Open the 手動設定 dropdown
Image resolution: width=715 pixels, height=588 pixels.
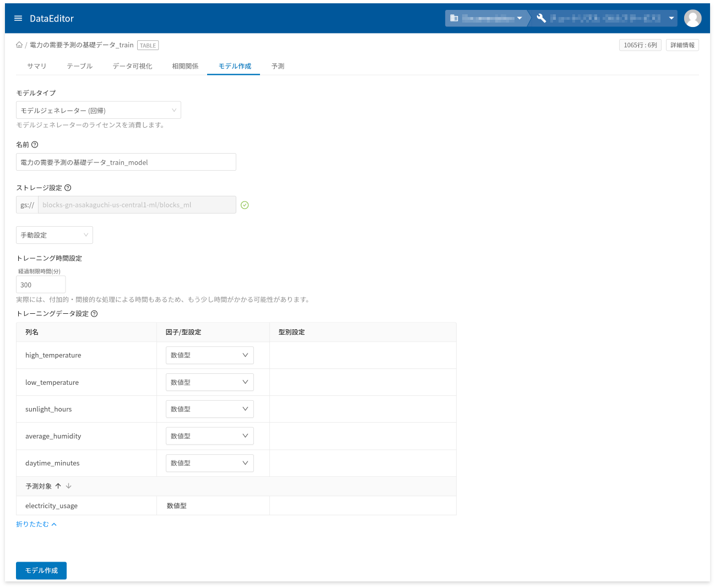[55, 235]
